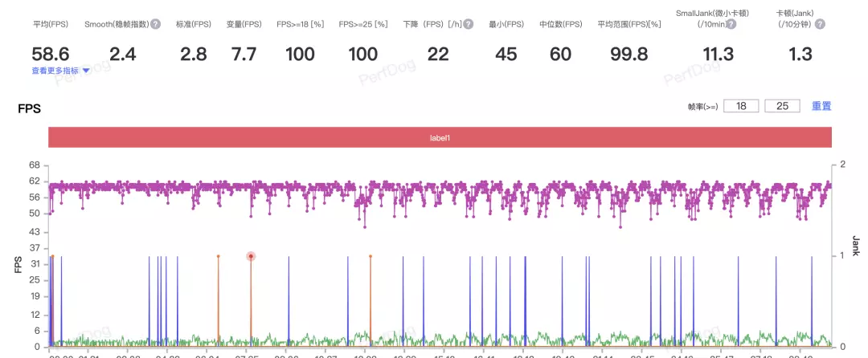Open help icon for 卡顿(Jank)
Screen dimensions: 868x358
(x=820, y=24)
